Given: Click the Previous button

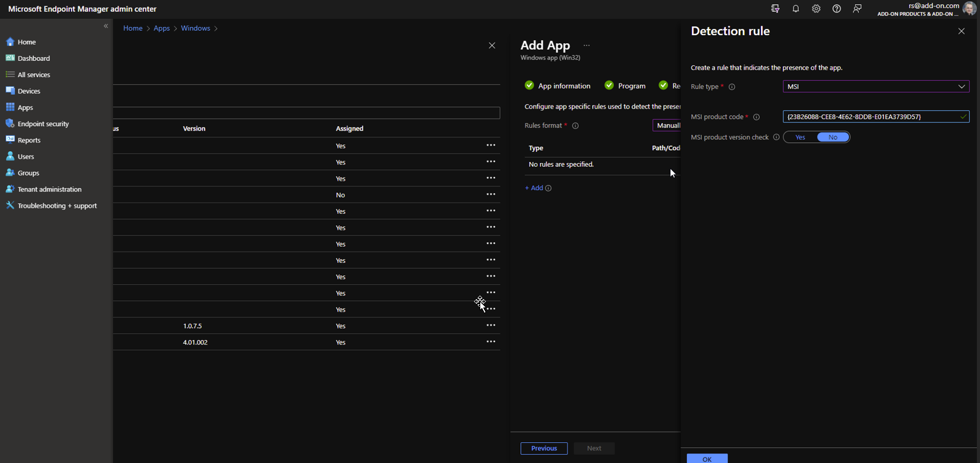Looking at the screenshot, I should (x=544, y=448).
